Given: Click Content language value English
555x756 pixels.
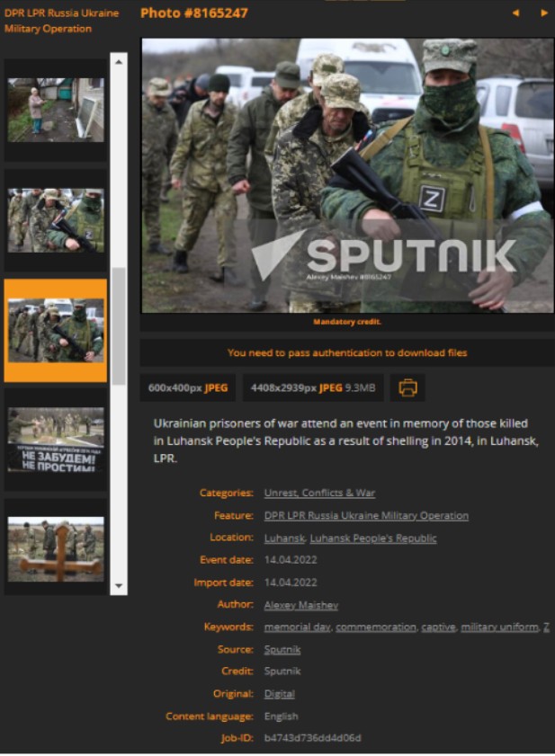Looking at the screenshot, I should point(281,716).
